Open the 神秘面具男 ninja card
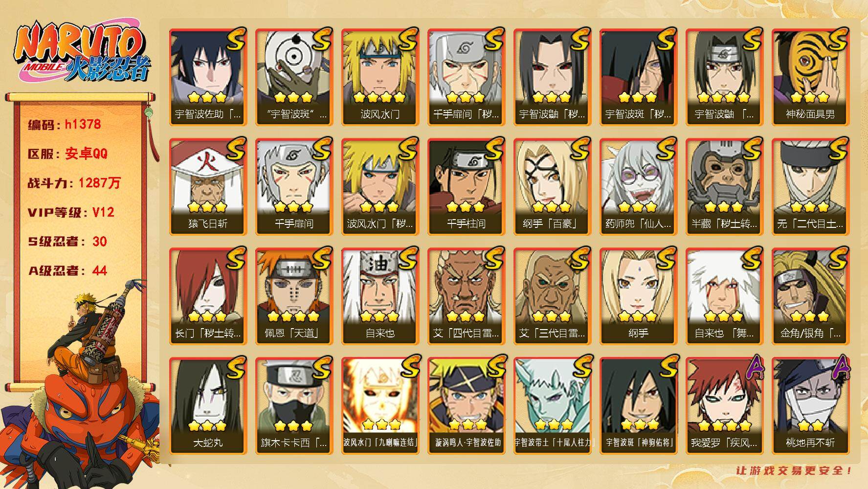Viewport: 868px width, 489px height. 810,77
